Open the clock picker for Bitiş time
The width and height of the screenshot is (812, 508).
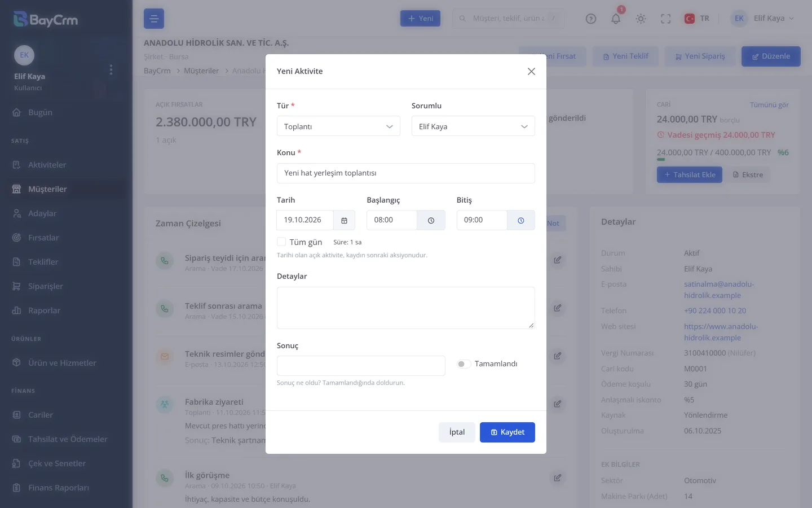521,220
